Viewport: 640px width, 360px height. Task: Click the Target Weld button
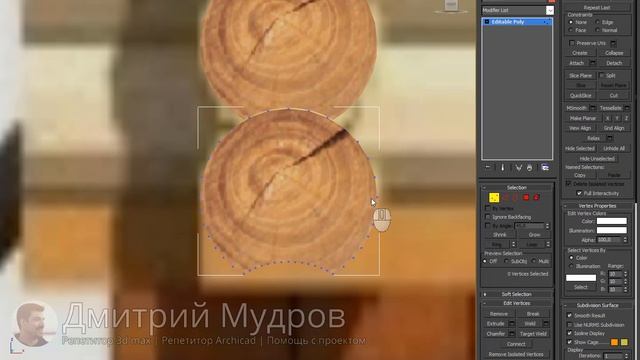pos(533,334)
